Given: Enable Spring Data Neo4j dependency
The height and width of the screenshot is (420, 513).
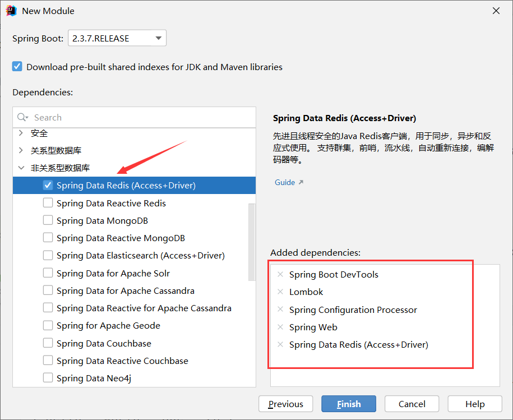Looking at the screenshot, I should pyautogui.click(x=48, y=378).
